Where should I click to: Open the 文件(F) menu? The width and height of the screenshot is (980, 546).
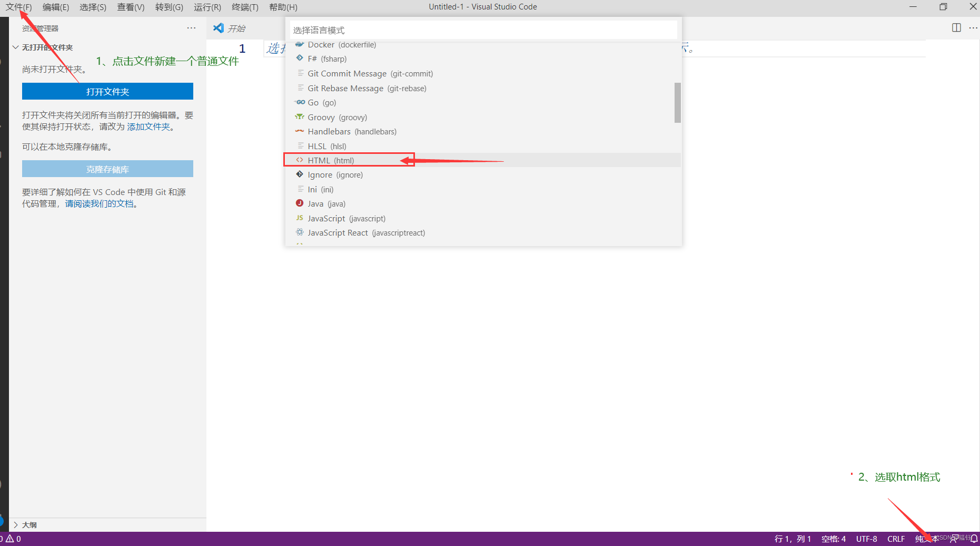19,7
